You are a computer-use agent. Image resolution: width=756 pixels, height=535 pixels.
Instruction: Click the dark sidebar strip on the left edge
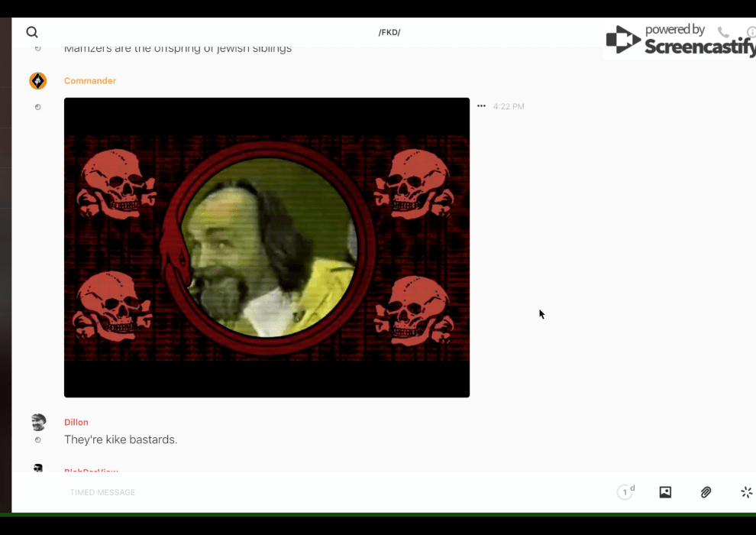click(x=5, y=267)
